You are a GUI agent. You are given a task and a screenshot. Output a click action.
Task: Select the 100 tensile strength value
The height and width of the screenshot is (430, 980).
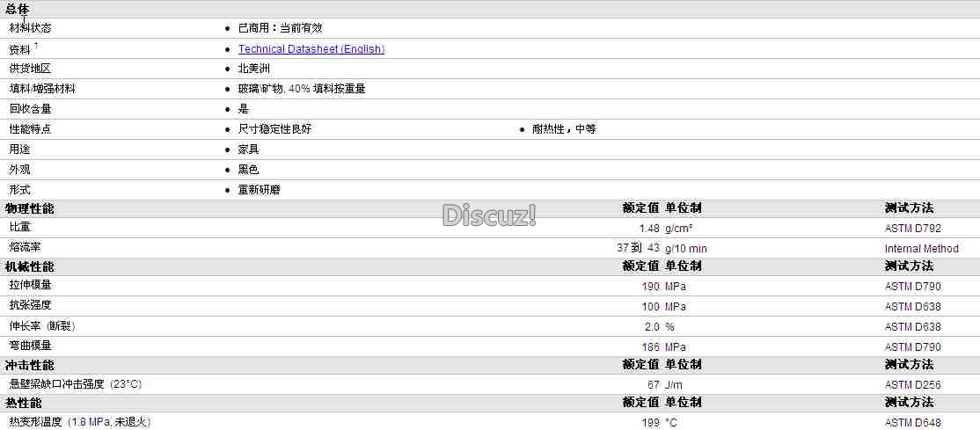pos(651,307)
